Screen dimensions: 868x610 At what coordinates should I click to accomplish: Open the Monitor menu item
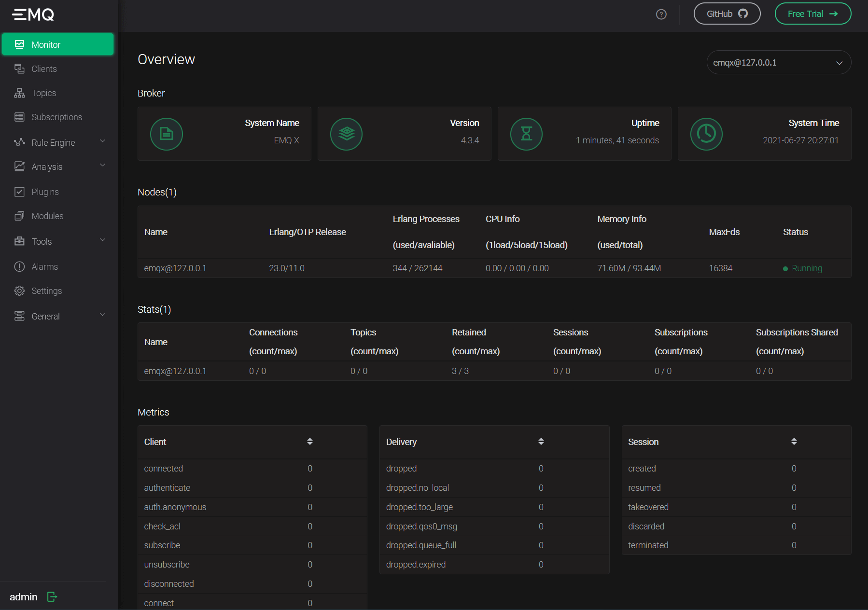[x=58, y=44]
